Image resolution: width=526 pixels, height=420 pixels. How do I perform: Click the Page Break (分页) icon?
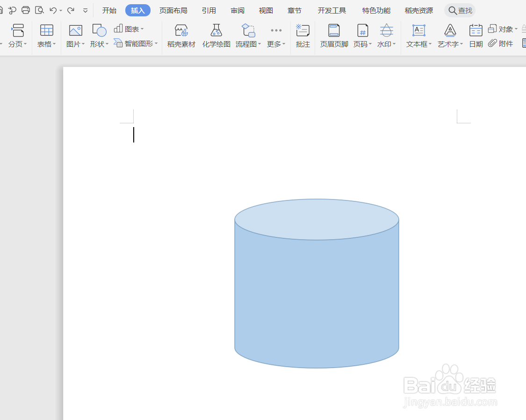[x=18, y=30]
